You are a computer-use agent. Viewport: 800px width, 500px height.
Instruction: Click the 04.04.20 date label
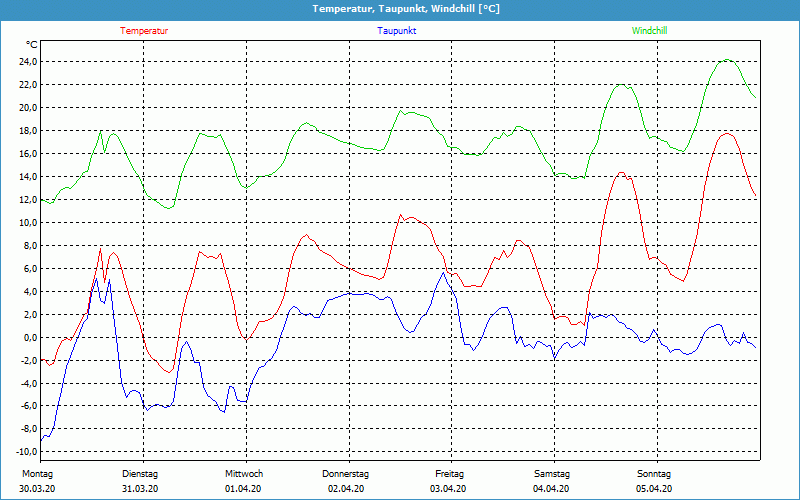(551, 489)
